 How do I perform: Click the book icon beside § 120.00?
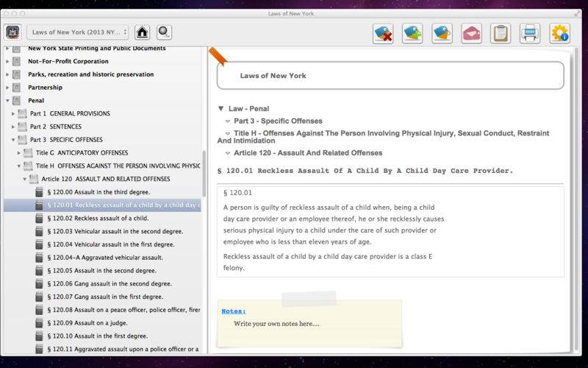40,192
